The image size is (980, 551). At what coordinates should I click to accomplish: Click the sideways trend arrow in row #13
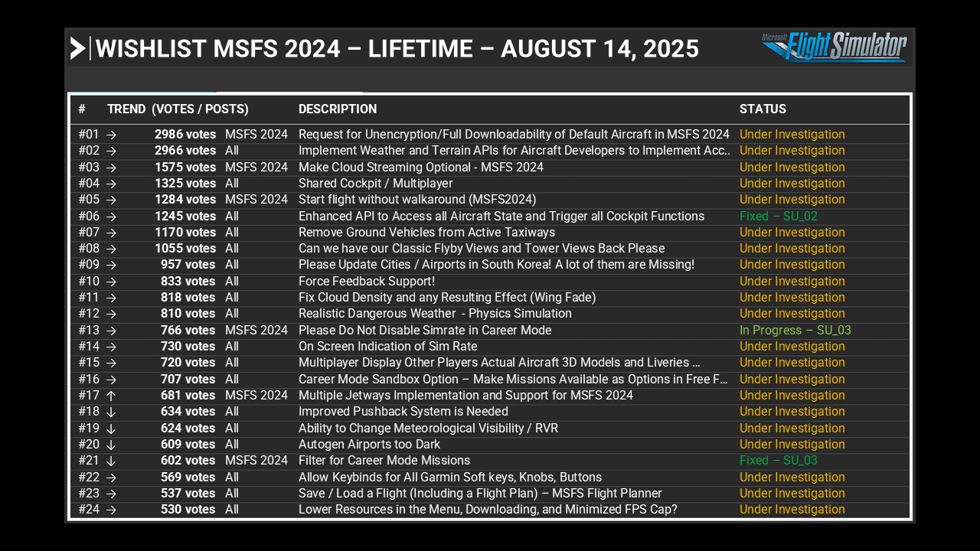tap(111, 331)
